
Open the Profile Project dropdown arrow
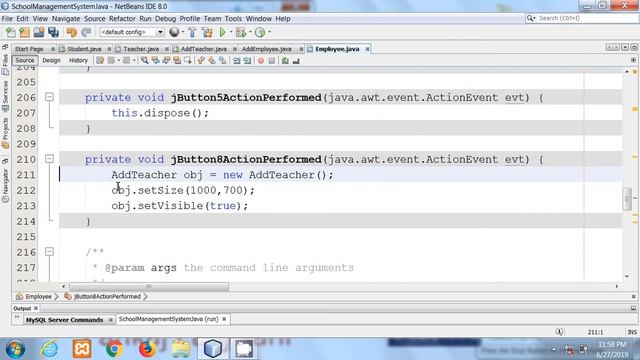pos(269,32)
